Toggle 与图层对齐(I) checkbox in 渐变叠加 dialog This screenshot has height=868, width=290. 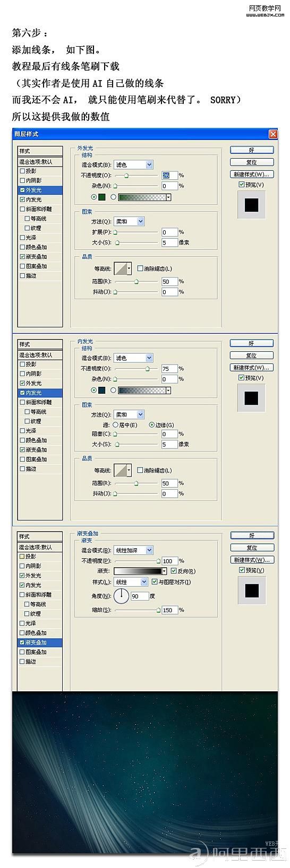[155, 582]
